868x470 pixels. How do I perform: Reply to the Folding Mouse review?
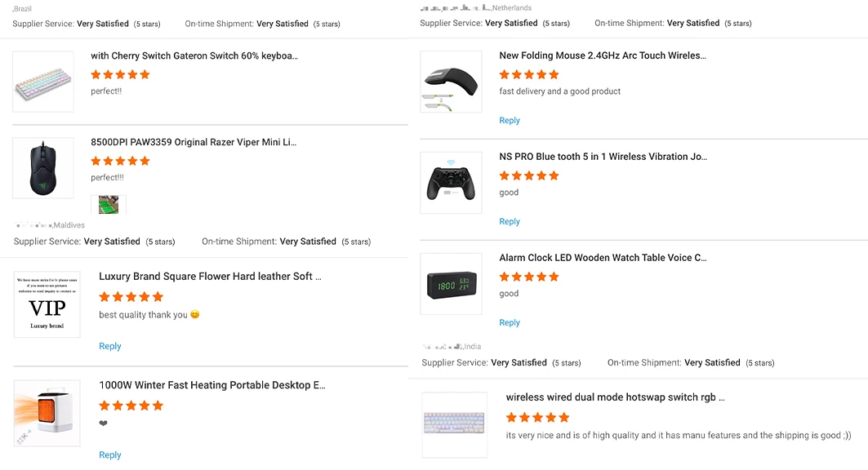(510, 120)
